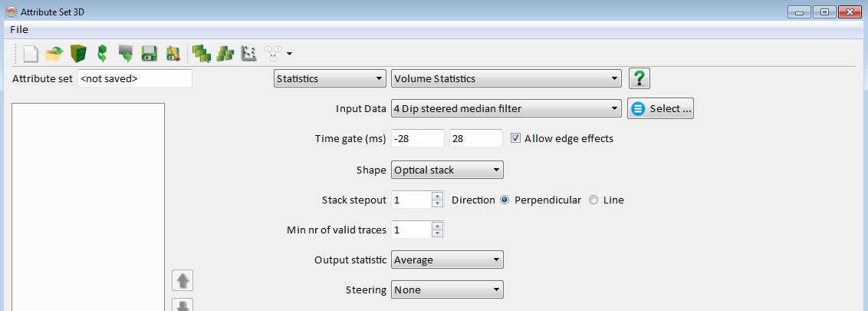
Task: Click the Select... input data button
Action: click(661, 109)
